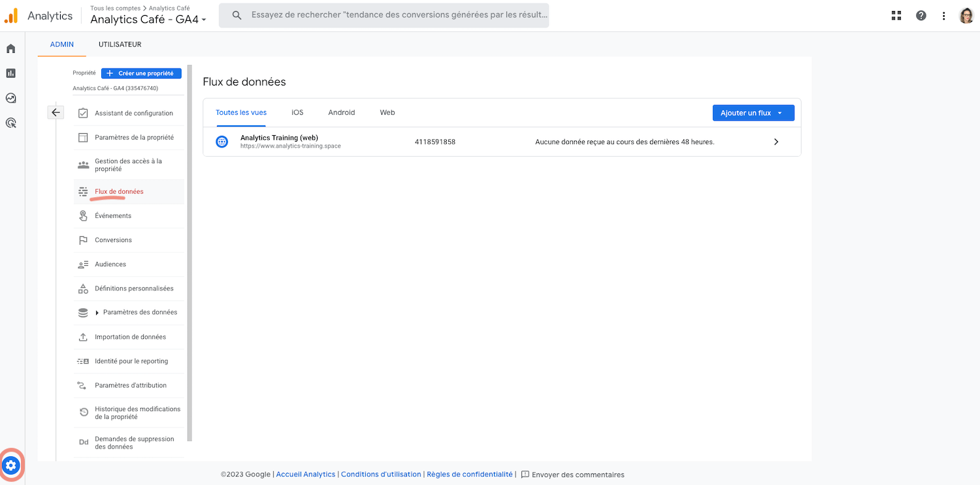Click the Audiences icon
The height and width of the screenshot is (485, 980).
[x=83, y=264]
